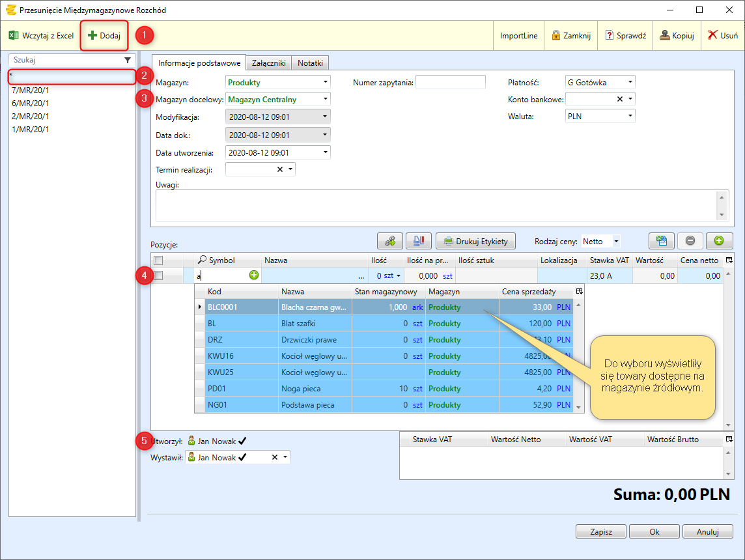Click the red X Usuń button
The image size is (745, 560).
(x=722, y=36)
